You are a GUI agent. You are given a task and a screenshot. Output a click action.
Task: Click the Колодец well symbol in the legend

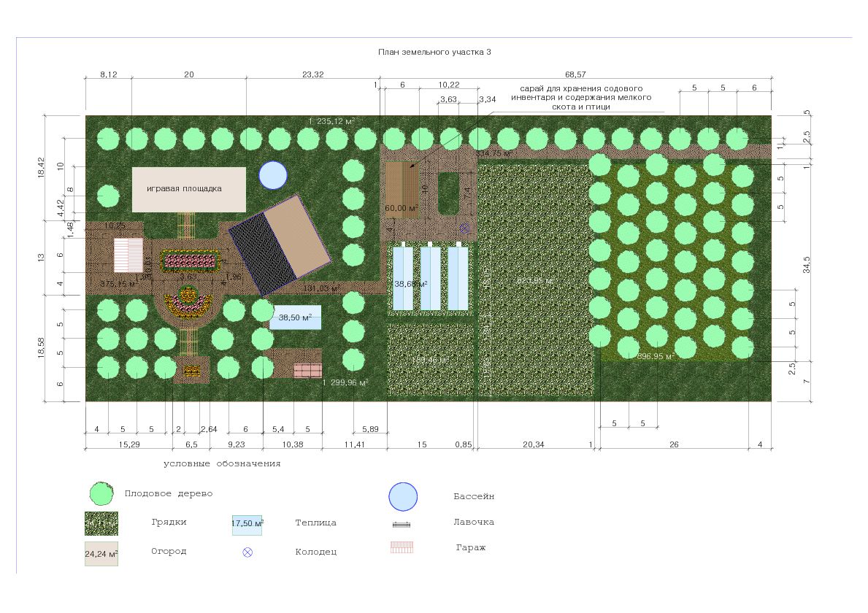(x=248, y=552)
